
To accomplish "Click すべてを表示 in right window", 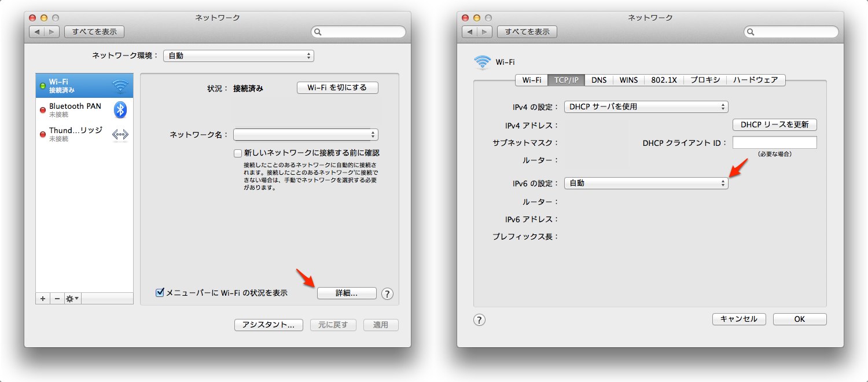I will pyautogui.click(x=527, y=32).
